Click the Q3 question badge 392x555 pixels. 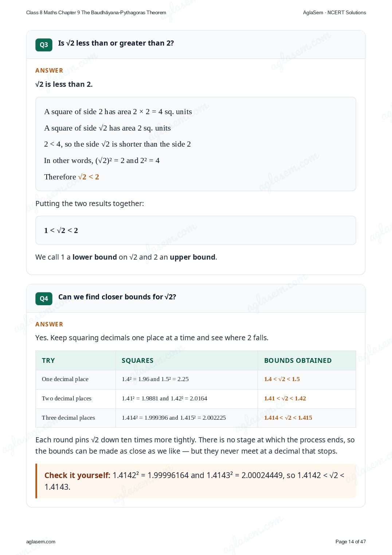point(44,45)
